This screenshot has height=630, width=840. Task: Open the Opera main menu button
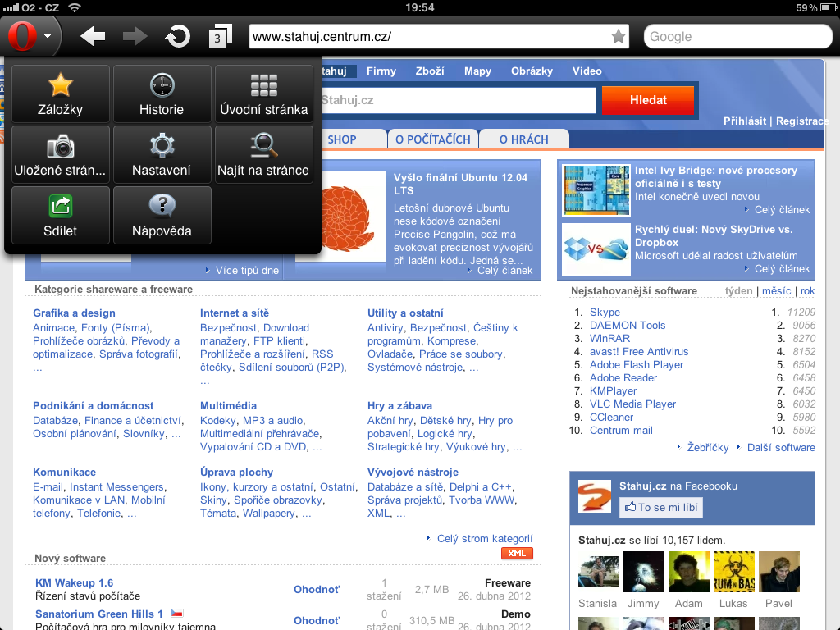(x=30, y=36)
